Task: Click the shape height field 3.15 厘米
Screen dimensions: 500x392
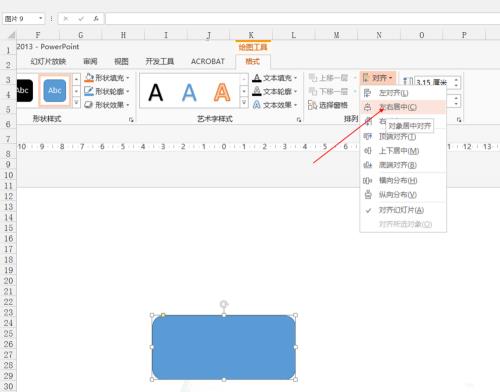Action: (433, 82)
